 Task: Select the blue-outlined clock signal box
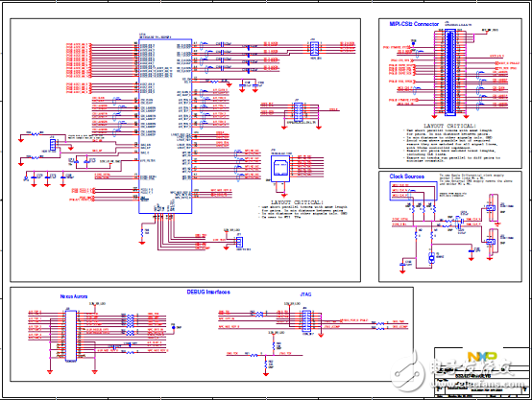pyautogui.click(x=413, y=191)
